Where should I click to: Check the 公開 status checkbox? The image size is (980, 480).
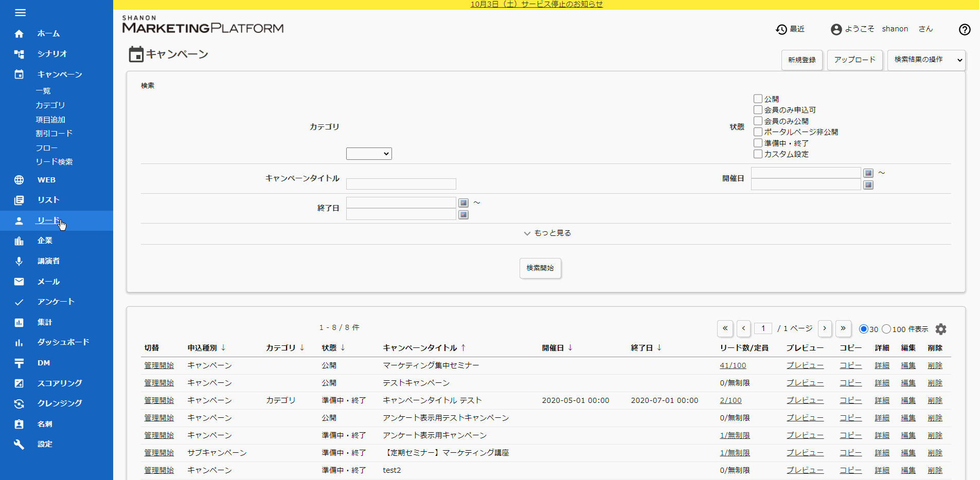758,99
